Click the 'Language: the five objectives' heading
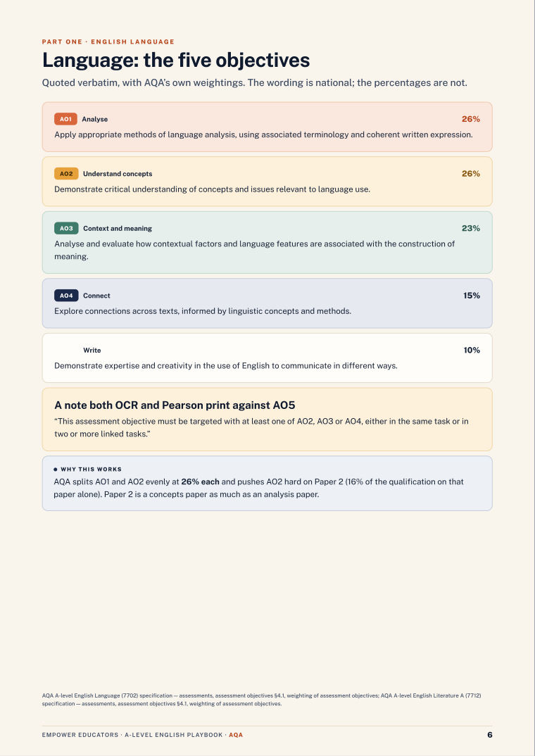535x756 pixels. tap(176, 61)
